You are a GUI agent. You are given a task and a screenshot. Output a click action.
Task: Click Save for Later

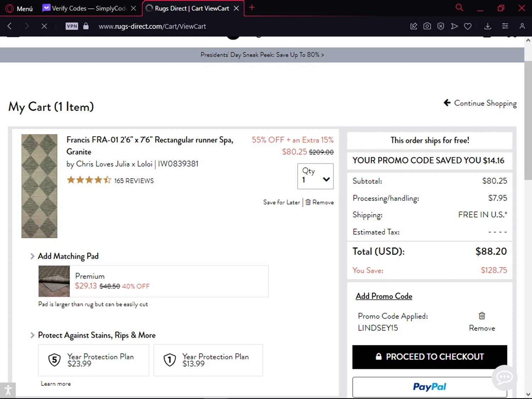click(x=282, y=202)
